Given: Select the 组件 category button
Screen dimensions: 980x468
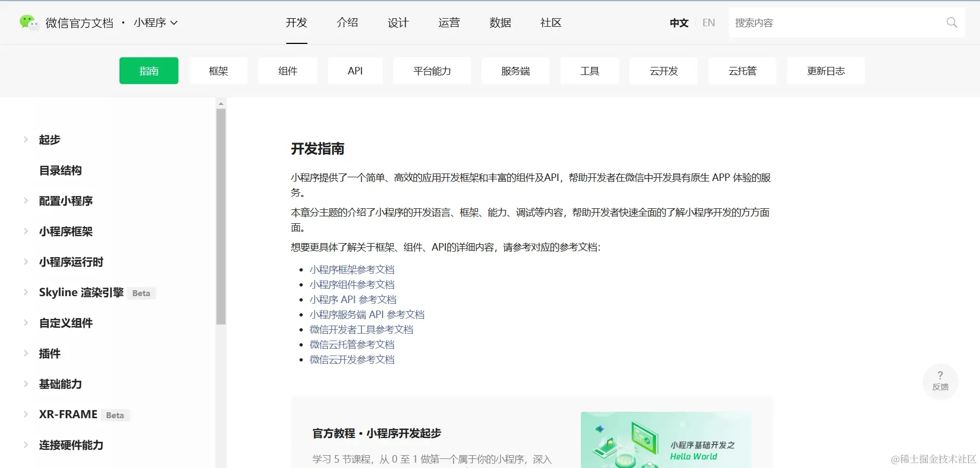Looking at the screenshot, I should pyautogui.click(x=288, y=71).
